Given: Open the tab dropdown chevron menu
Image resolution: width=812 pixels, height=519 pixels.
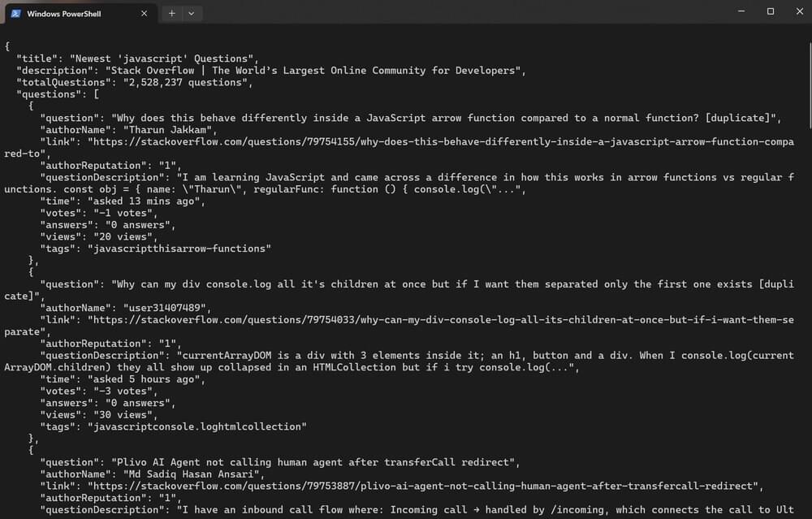Looking at the screenshot, I should [x=191, y=13].
